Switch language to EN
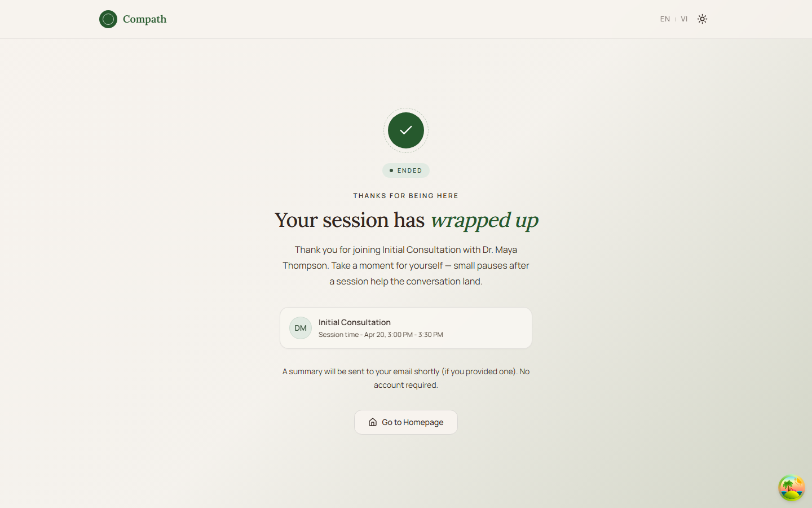This screenshot has height=508, width=812. (665, 19)
